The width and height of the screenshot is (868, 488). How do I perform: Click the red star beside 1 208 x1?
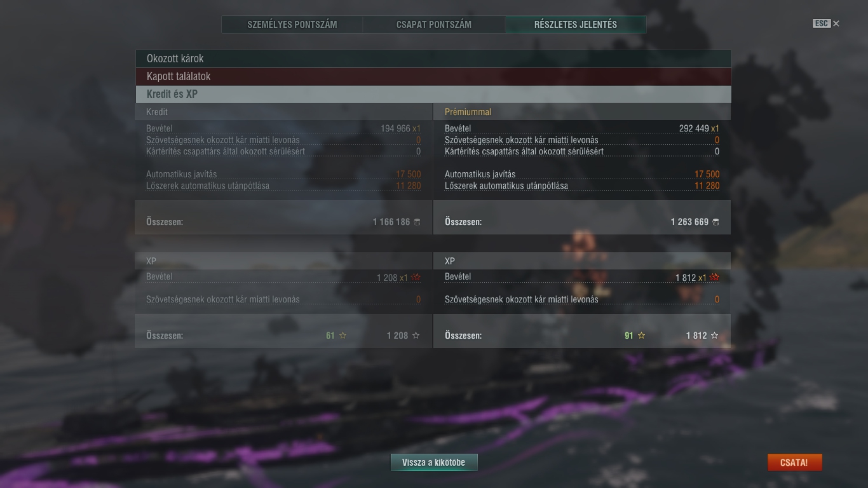click(416, 277)
